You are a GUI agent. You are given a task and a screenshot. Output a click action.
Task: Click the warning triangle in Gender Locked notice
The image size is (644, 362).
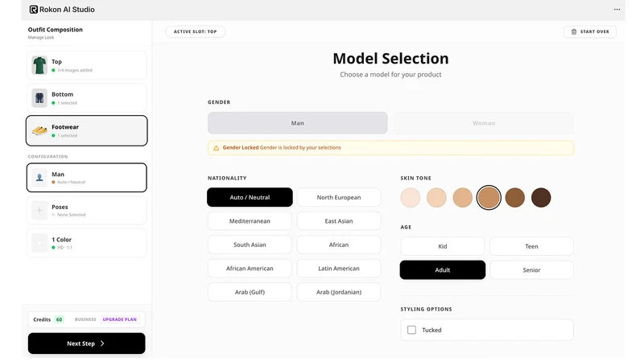click(216, 148)
